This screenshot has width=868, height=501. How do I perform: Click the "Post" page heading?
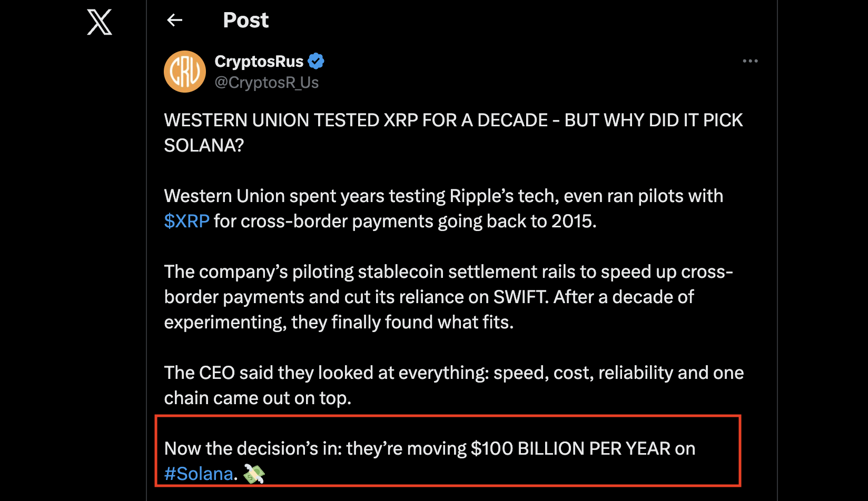coord(245,21)
